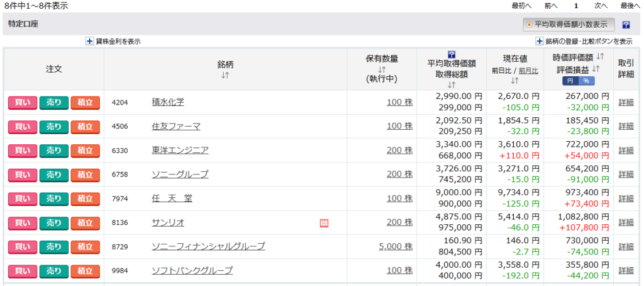Click 買い button for 積水化学
644x286 pixels.
tap(23, 103)
